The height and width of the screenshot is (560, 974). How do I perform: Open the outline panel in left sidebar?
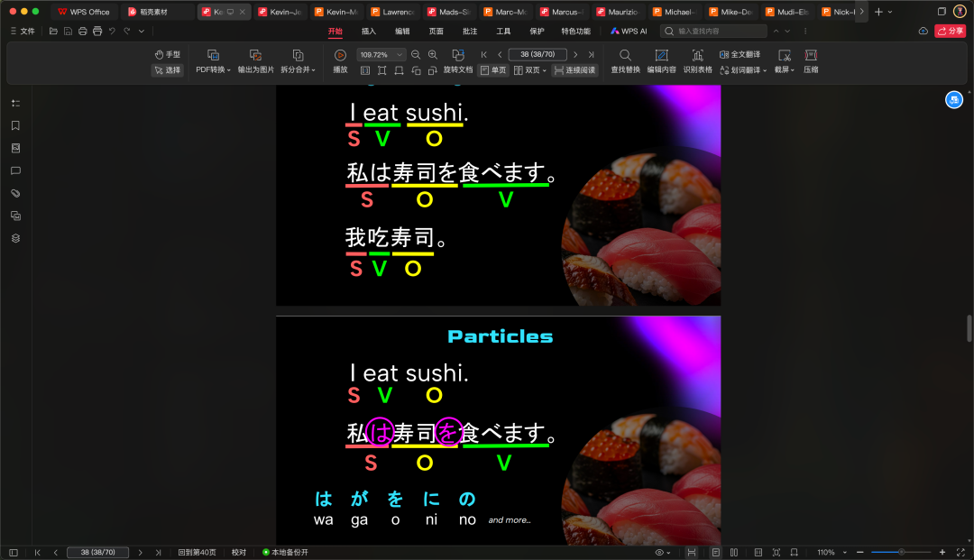click(15, 103)
